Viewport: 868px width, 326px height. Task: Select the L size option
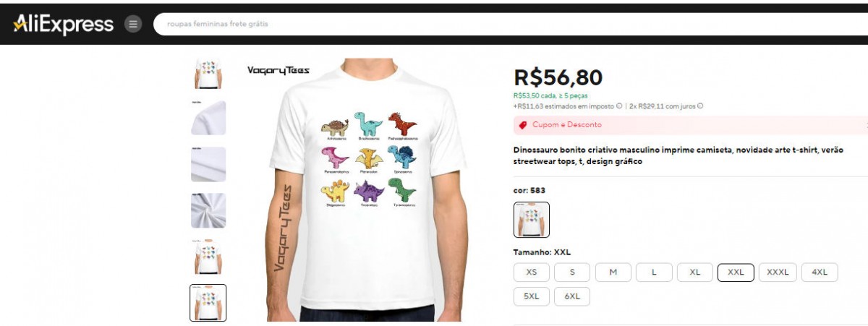coord(654,273)
